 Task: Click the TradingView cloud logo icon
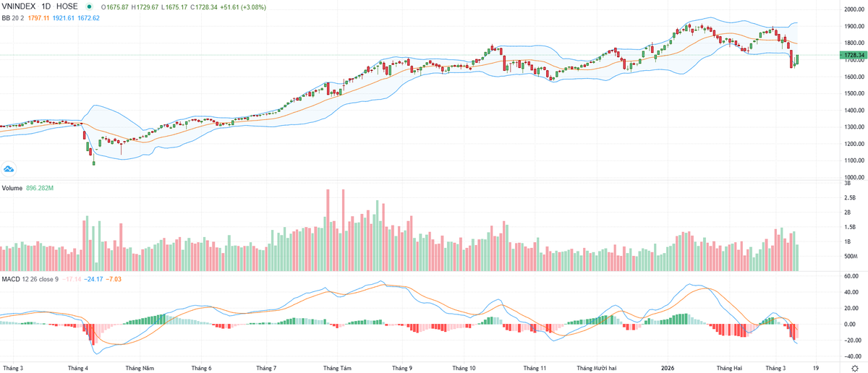[9, 169]
